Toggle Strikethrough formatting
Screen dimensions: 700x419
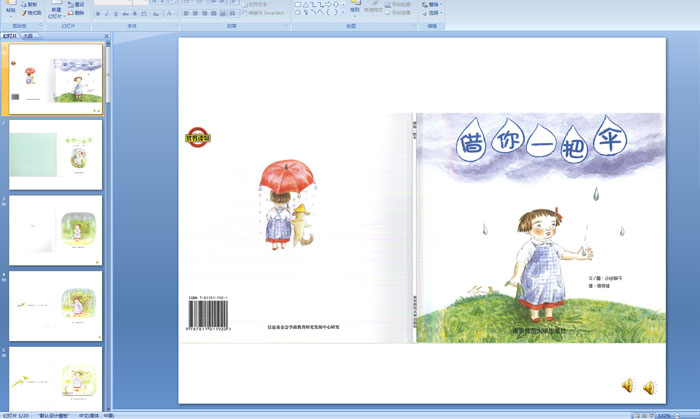(125, 14)
